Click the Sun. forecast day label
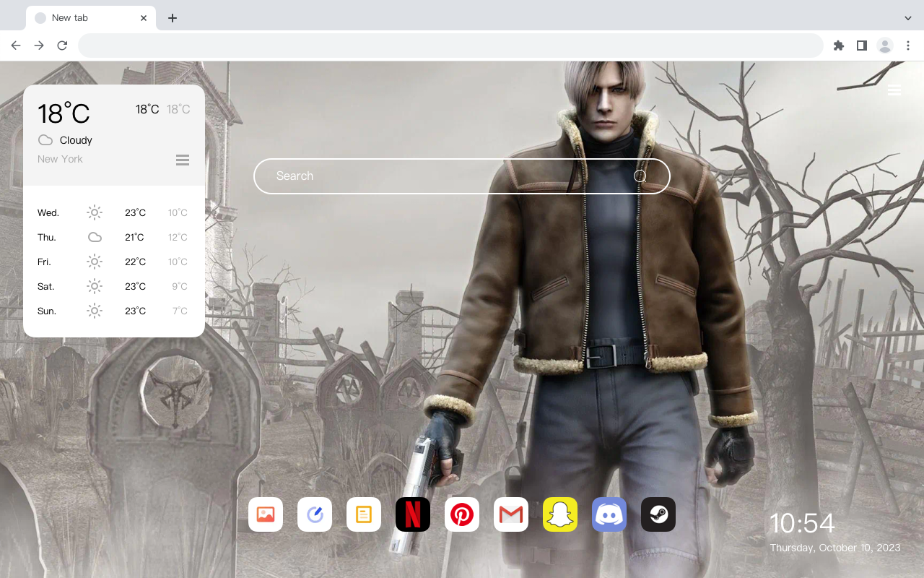924x578 pixels. pos(47,311)
